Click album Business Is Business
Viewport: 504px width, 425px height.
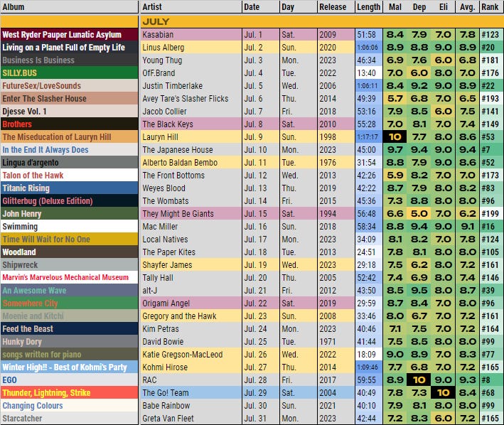click(70, 60)
